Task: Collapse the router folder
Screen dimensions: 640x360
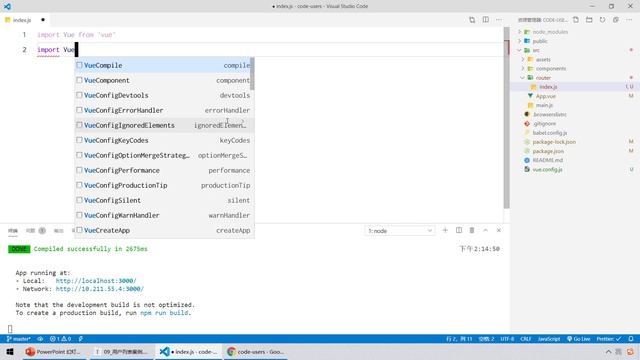Action: click(543, 78)
